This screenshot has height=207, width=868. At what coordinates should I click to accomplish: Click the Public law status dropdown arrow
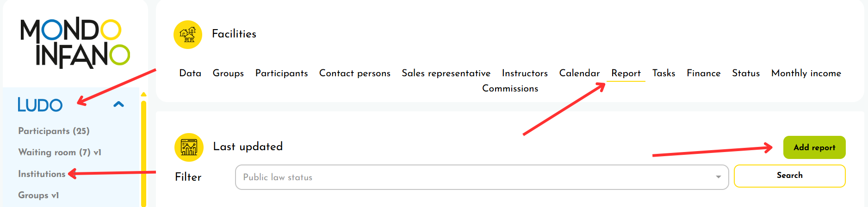[718, 177]
